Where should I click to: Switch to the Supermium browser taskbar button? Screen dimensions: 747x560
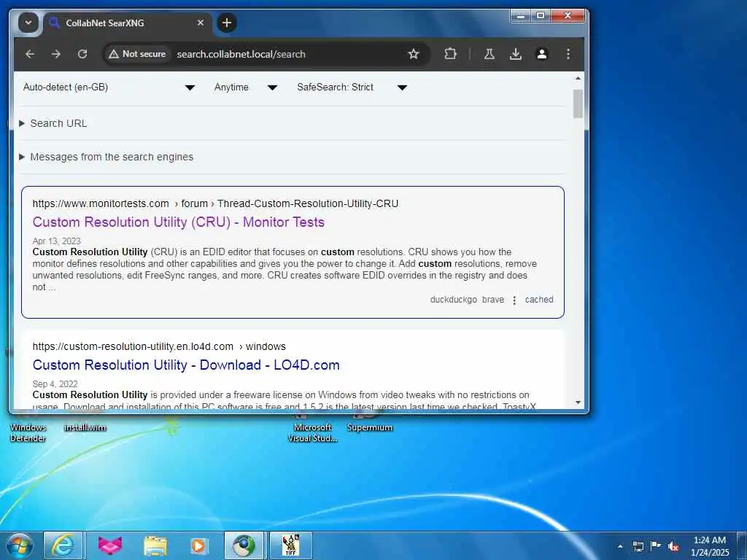[x=244, y=545]
